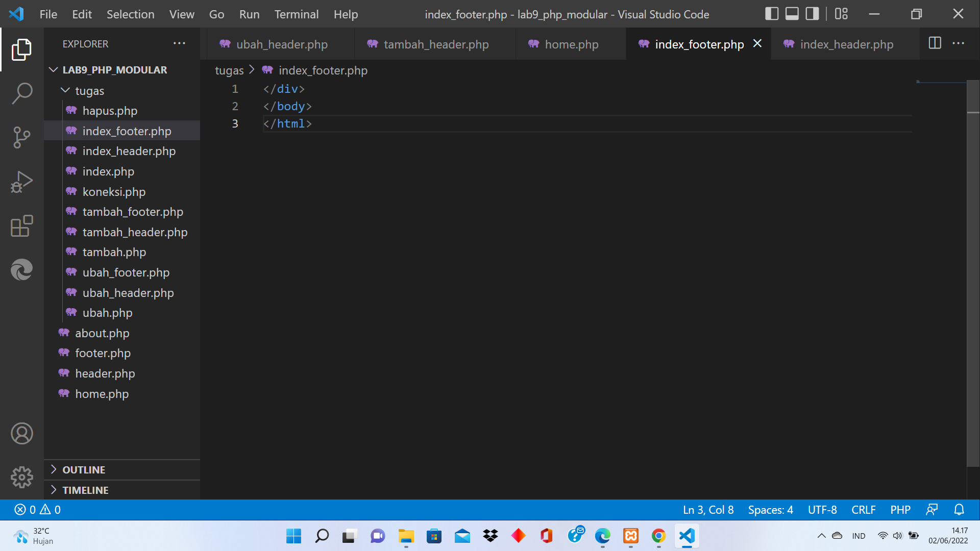Open the Edge browser tools icon in activity bar
The image size is (980, 551).
(x=21, y=270)
